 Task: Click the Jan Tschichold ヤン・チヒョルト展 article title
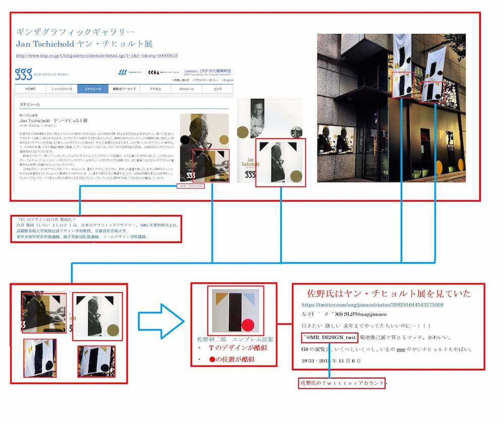point(53,120)
